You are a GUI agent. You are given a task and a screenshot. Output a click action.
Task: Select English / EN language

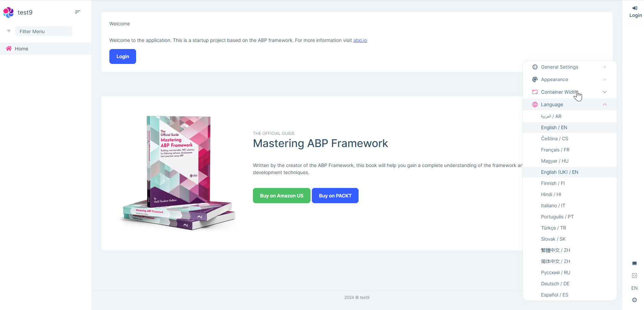click(570, 127)
